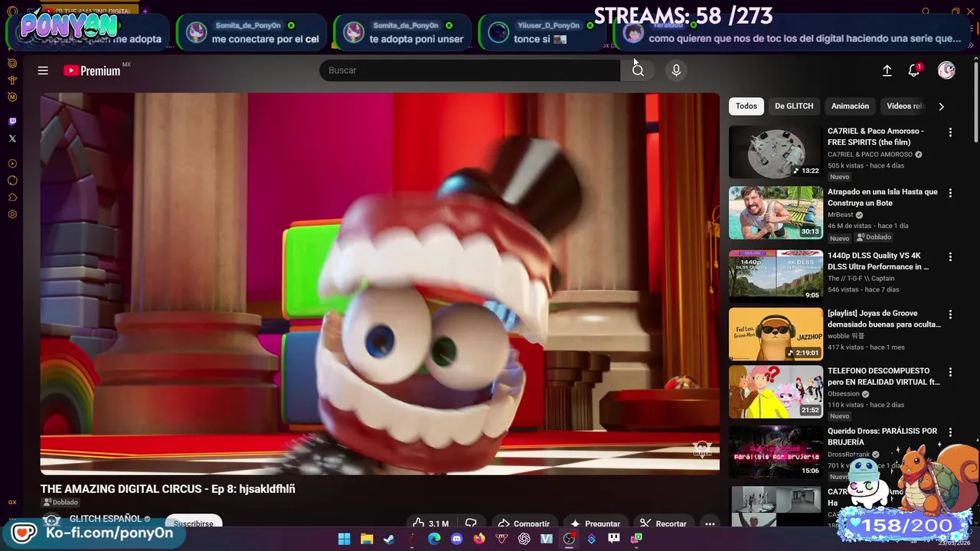Show more filter chips with the right chevron

pos(941,106)
